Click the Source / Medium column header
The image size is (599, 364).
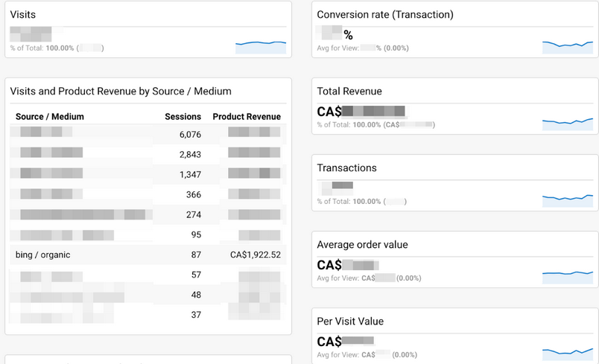click(50, 116)
